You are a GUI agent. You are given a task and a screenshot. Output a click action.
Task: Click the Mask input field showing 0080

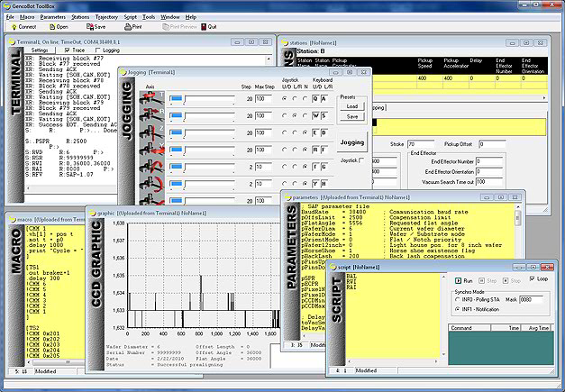coord(531,299)
